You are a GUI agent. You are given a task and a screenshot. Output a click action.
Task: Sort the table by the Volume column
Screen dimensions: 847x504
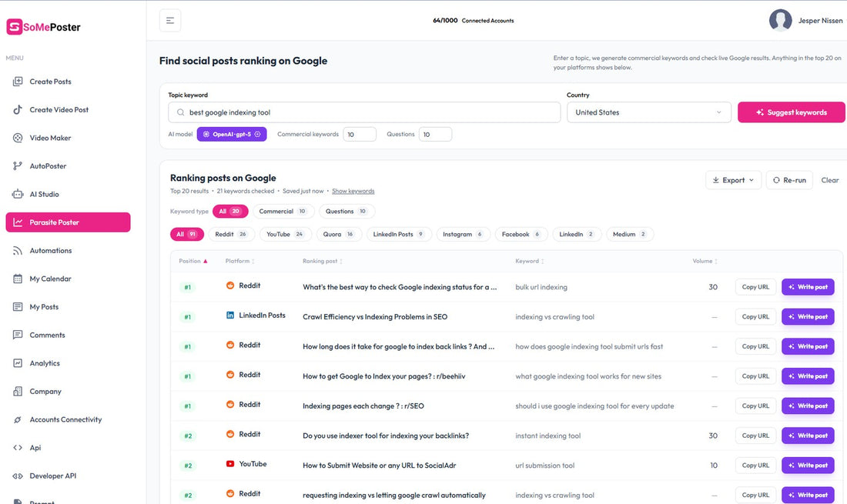(x=705, y=261)
